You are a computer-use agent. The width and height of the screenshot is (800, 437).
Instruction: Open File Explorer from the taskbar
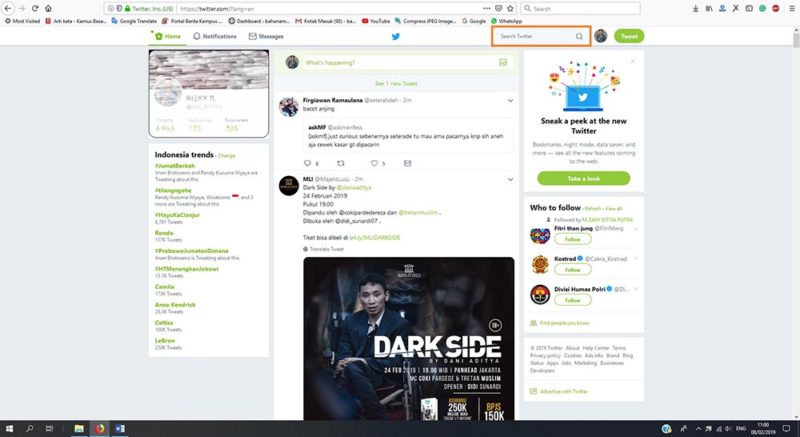(x=79, y=429)
